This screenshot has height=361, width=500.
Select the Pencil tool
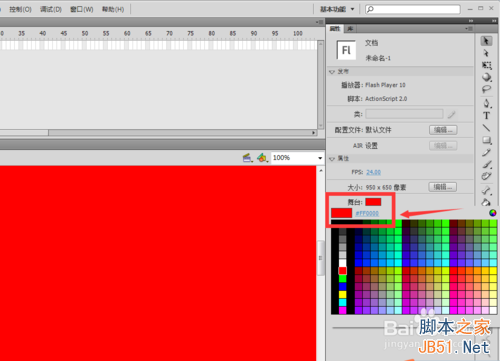(487, 152)
